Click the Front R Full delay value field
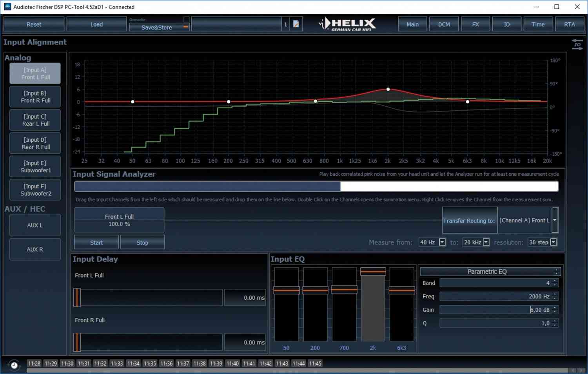The width and height of the screenshot is (588, 374). (245, 343)
